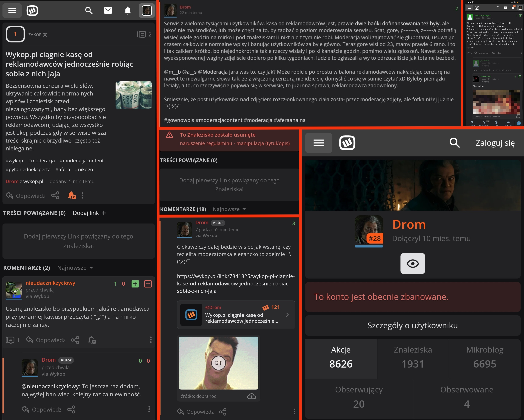Toggle the eye observe button on Drom profile
524x420 pixels.
[x=412, y=263]
